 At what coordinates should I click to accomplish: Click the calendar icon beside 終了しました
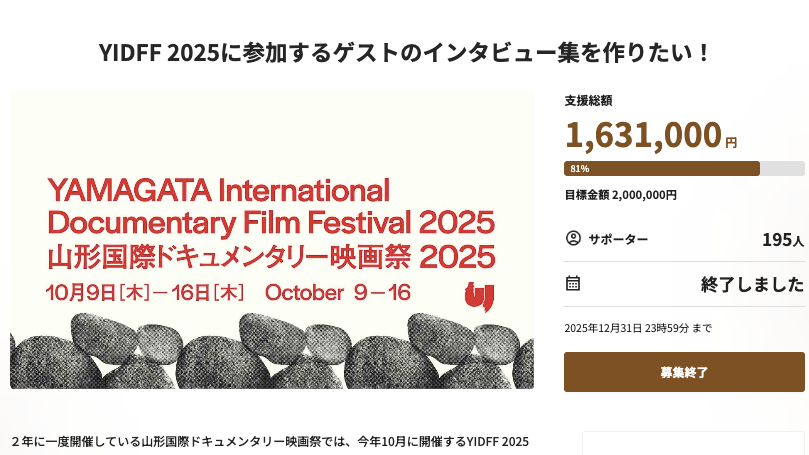click(573, 283)
